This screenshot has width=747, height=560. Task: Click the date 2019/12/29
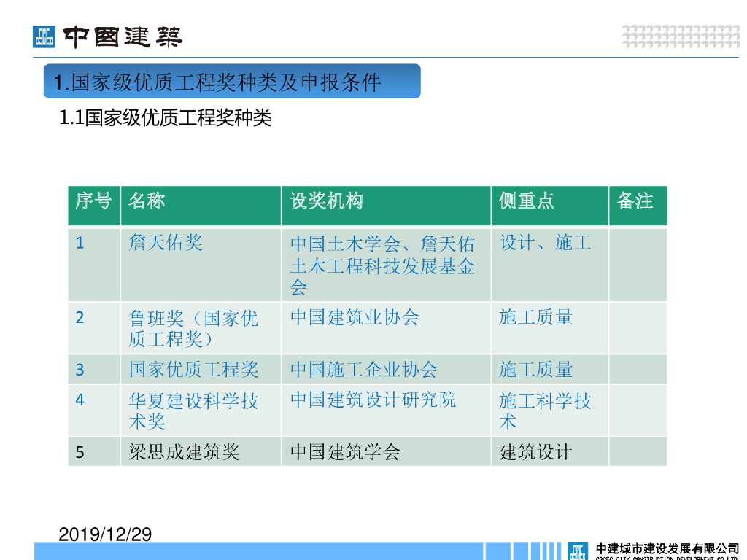click(x=105, y=534)
